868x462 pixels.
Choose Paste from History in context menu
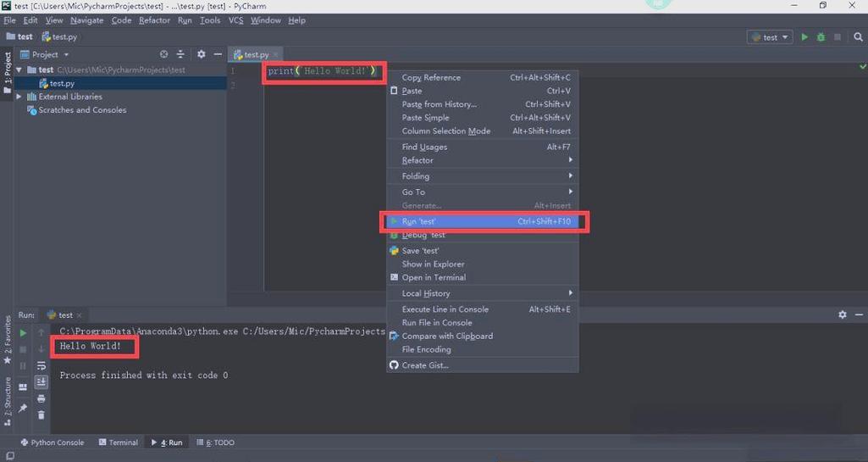[482, 104]
